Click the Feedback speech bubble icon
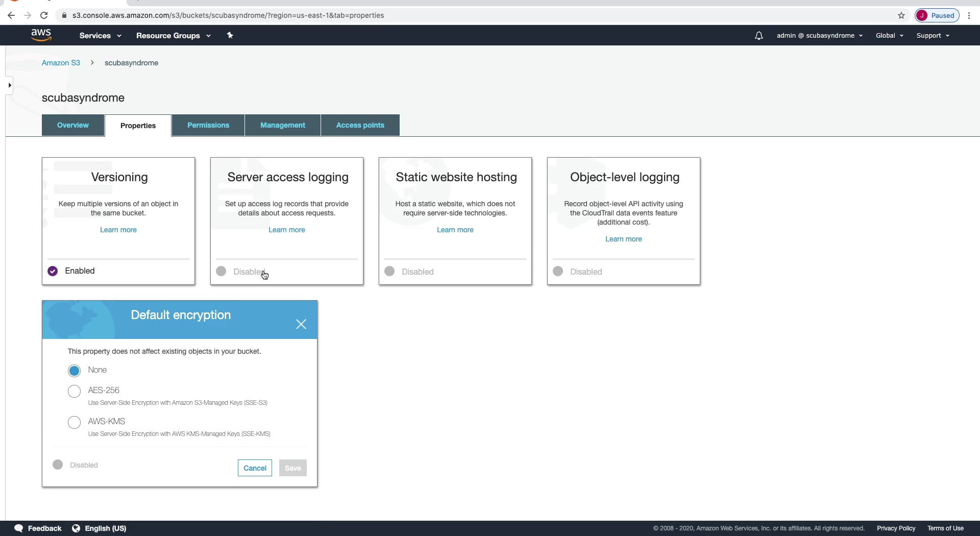This screenshot has height=536, width=980. pos(19,528)
